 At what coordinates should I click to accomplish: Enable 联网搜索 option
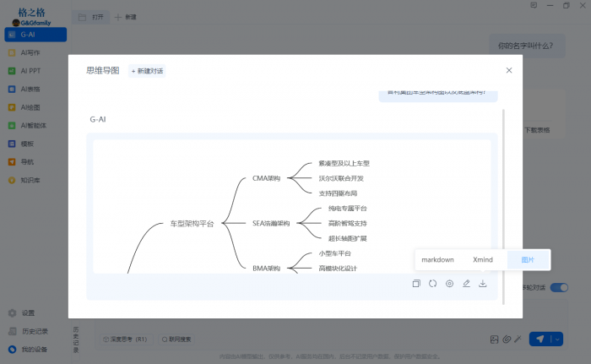[x=176, y=340]
